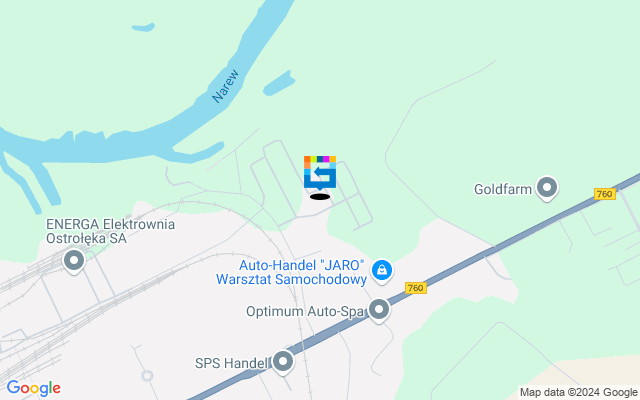Screen dimensions: 640x400
Task: Select the Optimum Auto-Spa text label
Action: coord(305,311)
